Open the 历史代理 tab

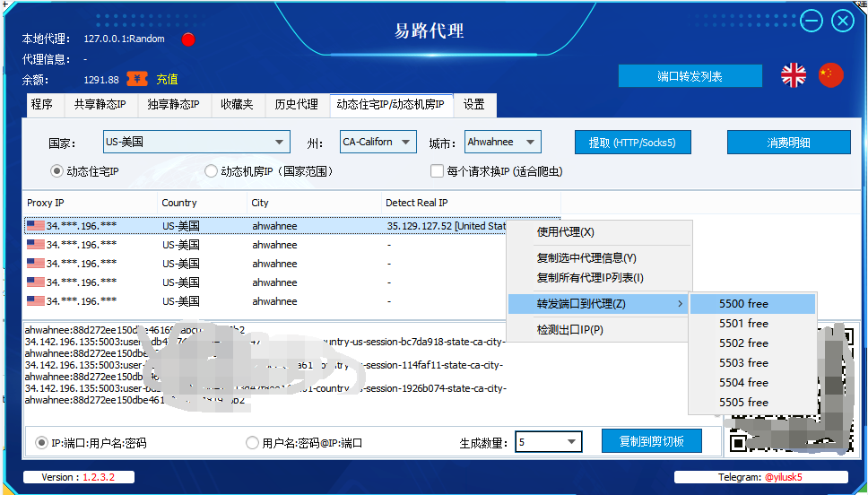click(297, 104)
